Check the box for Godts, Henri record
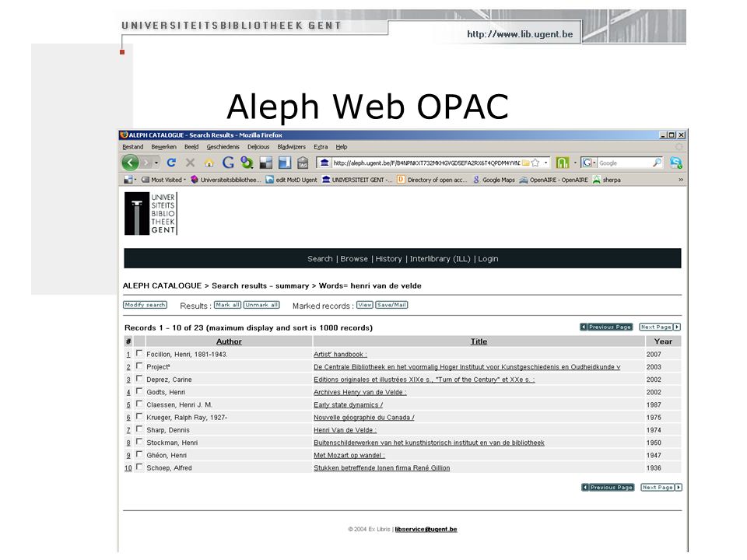 tap(139, 391)
